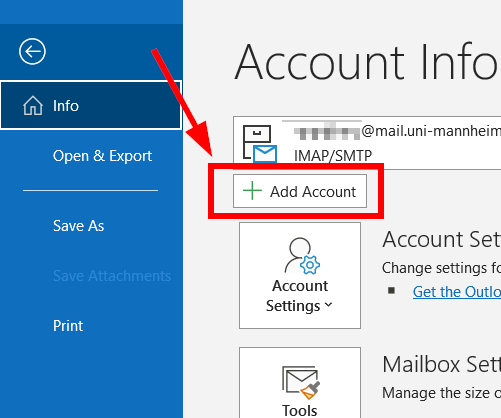Select Print in the backstage menu
Viewport: 501px width, 418px height.
click(68, 326)
